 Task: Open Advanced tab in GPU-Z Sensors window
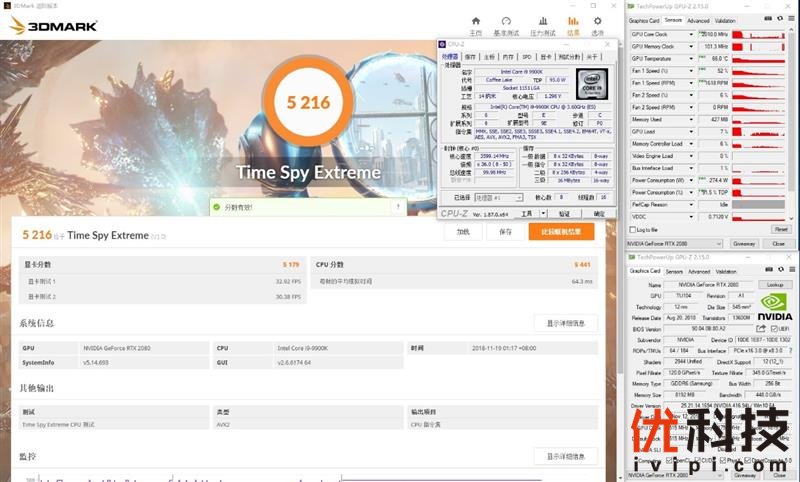pos(698,20)
